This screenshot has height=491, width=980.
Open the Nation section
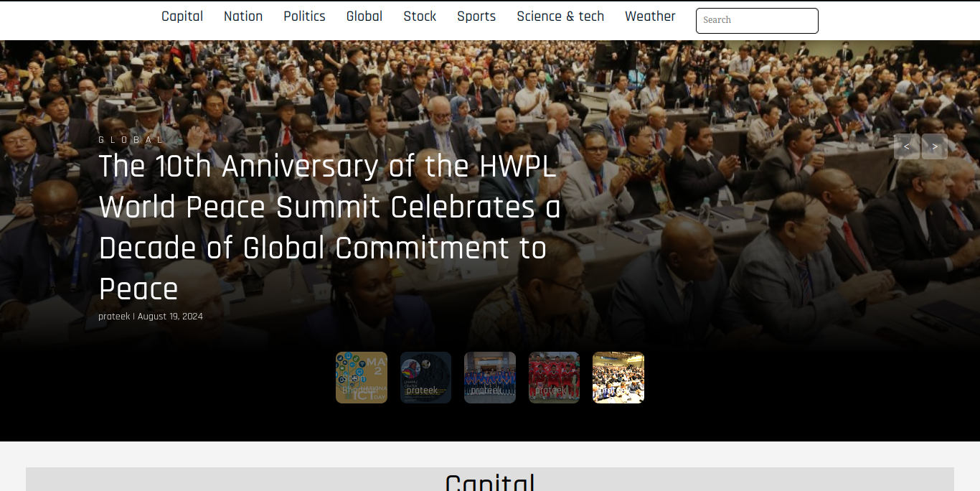[243, 17]
